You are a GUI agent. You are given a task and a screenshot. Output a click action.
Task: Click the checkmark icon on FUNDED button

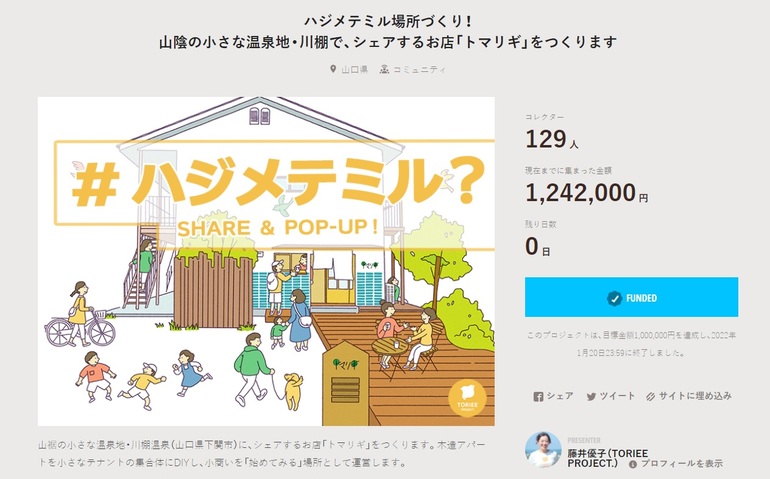pos(614,298)
